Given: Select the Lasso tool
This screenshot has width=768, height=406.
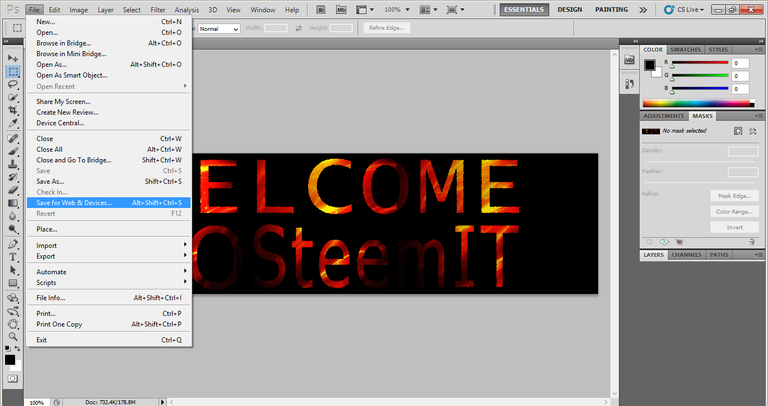Looking at the screenshot, I should point(13,84).
